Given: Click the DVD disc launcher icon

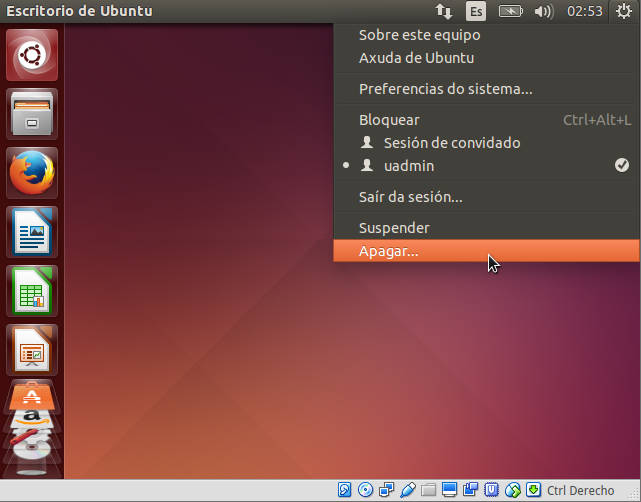Looking at the screenshot, I should pos(32,450).
